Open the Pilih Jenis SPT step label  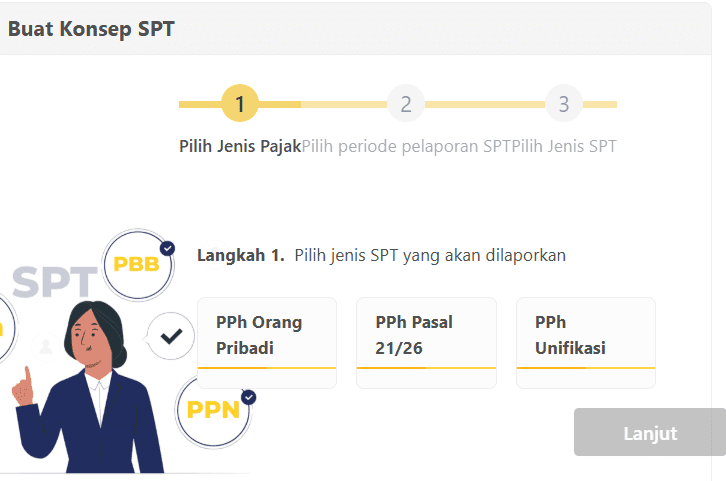[564, 146]
